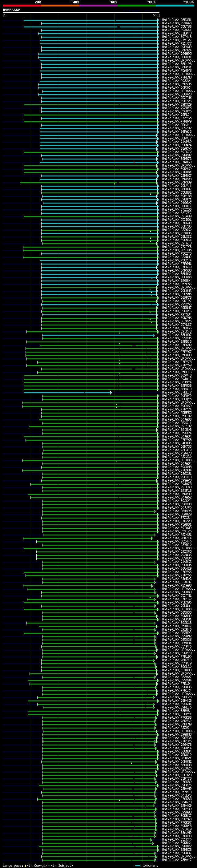Open hit UniRef100_O65351
The image size is (197, 868).
coord(176,20)
